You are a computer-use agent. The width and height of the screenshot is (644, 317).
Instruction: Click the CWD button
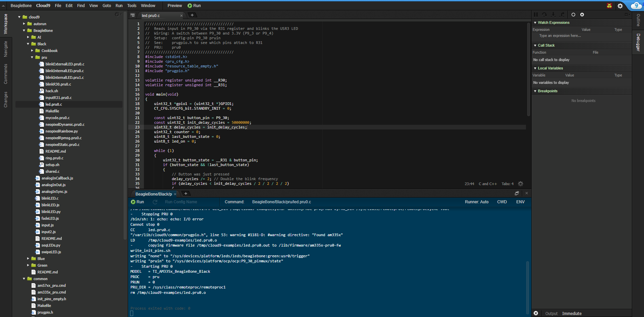tap(502, 202)
